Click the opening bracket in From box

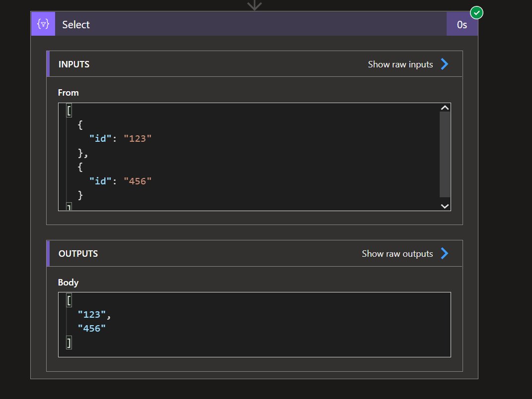pos(69,111)
